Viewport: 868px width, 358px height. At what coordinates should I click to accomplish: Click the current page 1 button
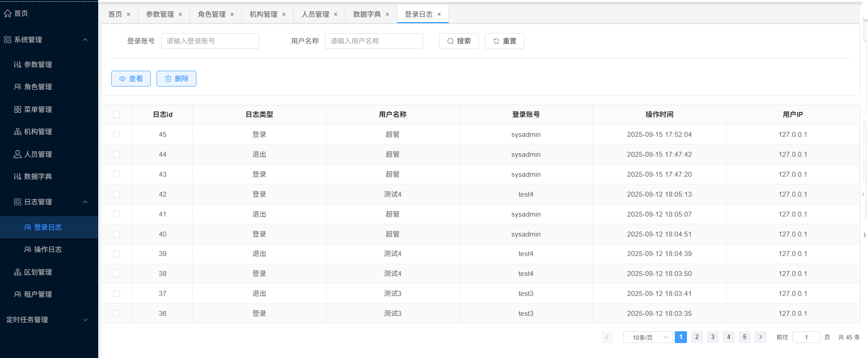click(x=681, y=337)
